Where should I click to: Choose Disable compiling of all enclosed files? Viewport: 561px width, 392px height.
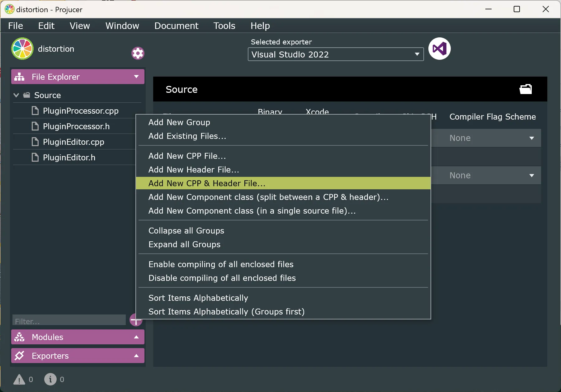[283, 278]
